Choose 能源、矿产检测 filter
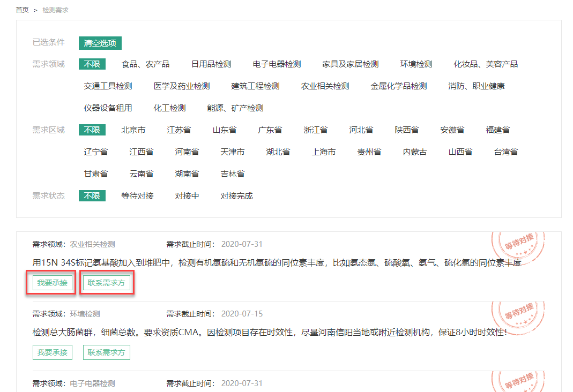The image size is (573, 392). click(x=235, y=108)
